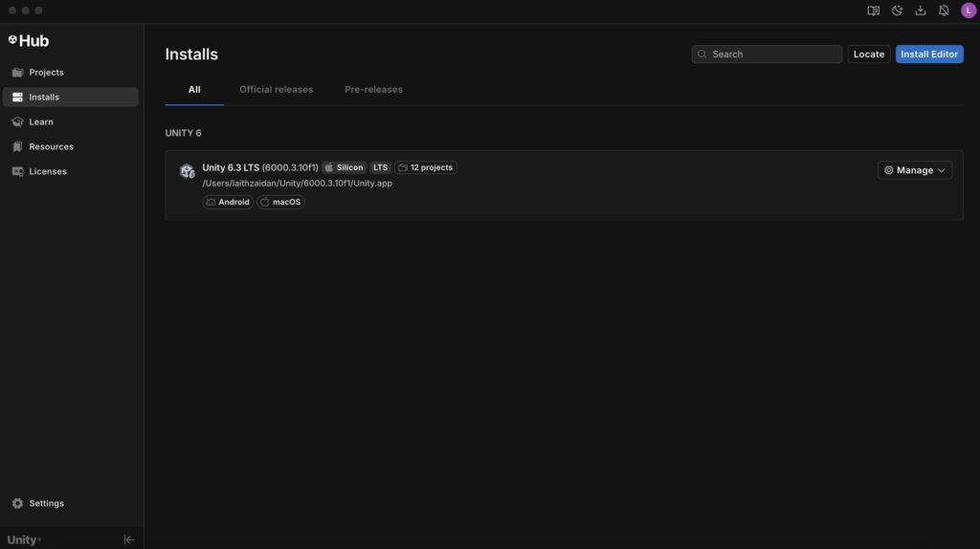Collapse the sidebar with the arrow icon

click(129, 539)
